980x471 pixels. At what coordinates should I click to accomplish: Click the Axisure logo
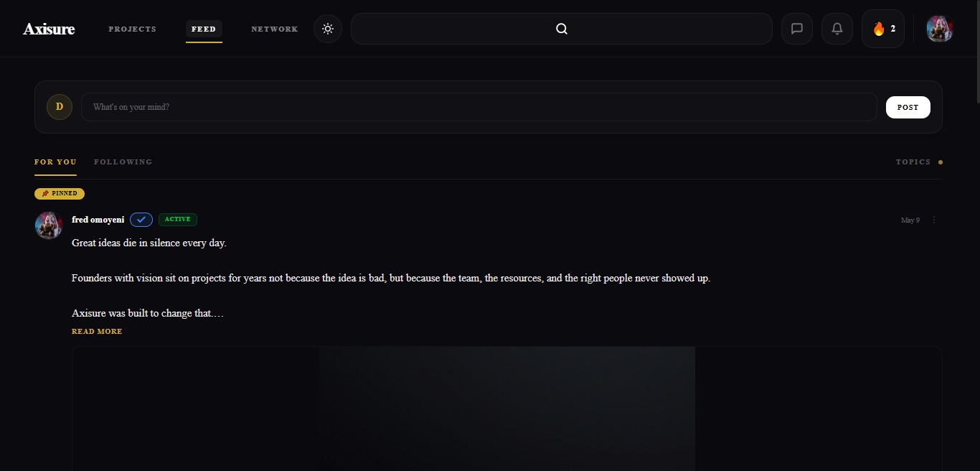pyautogui.click(x=49, y=29)
